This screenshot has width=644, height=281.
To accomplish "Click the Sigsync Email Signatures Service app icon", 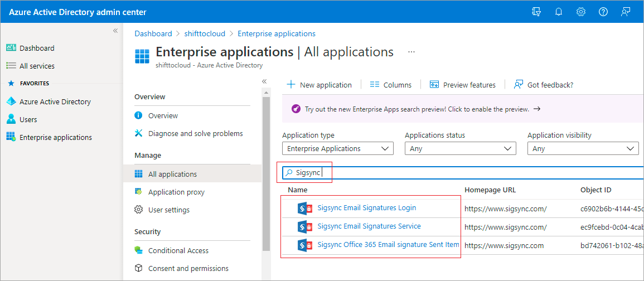I will (304, 226).
